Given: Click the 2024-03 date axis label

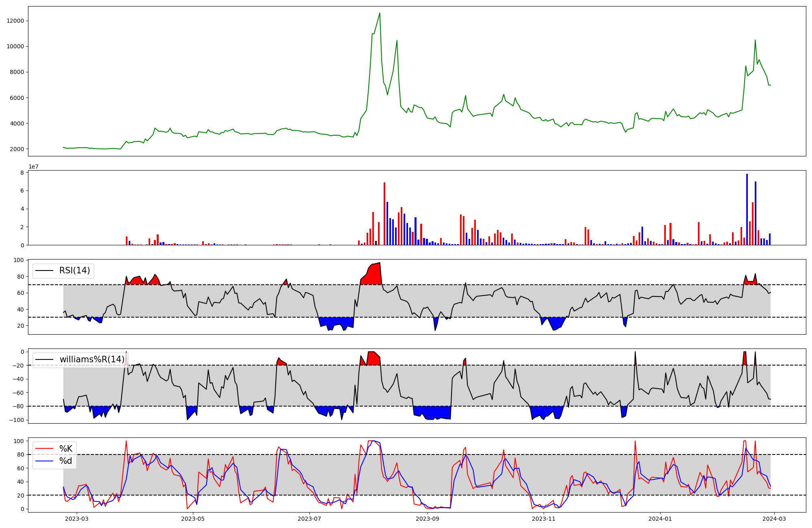Looking at the screenshot, I should (775, 518).
